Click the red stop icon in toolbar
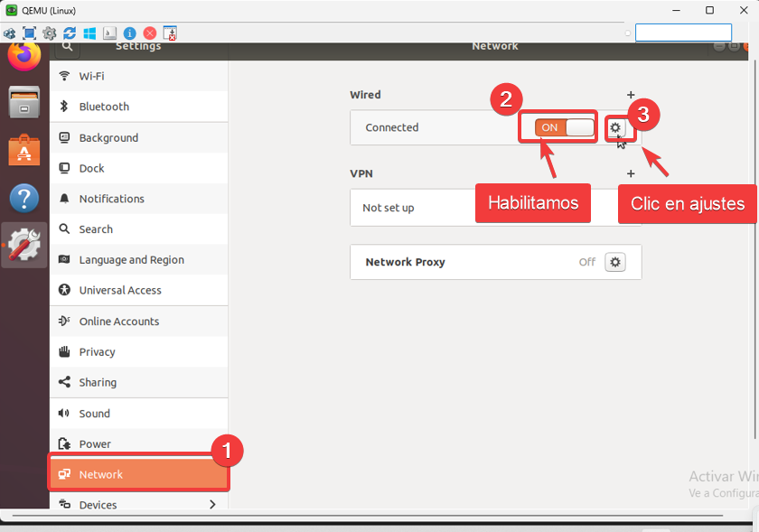The height and width of the screenshot is (532, 759). (150, 33)
